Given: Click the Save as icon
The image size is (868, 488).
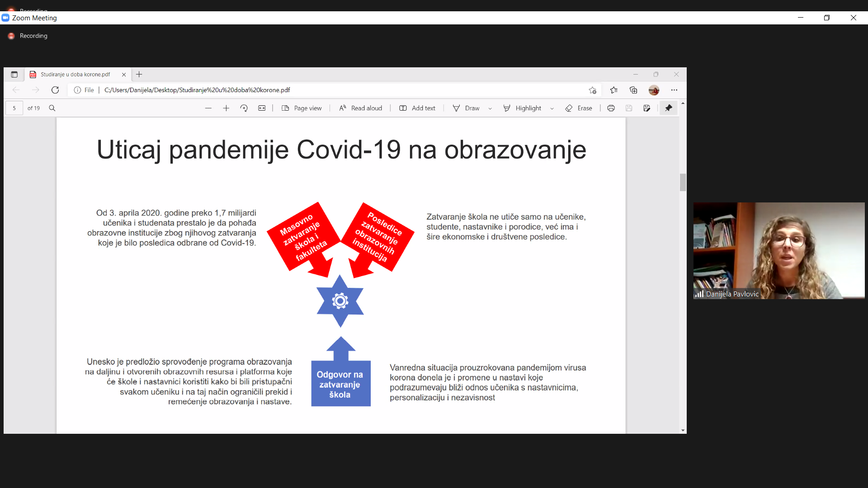Looking at the screenshot, I should [647, 108].
